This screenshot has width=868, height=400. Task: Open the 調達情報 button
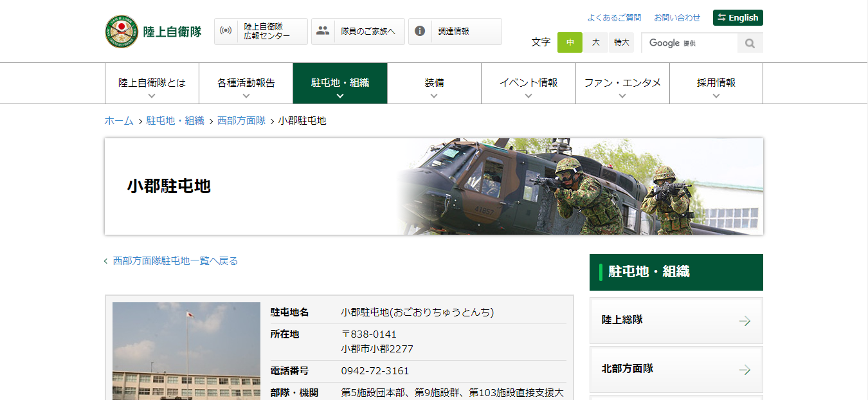[x=455, y=32]
